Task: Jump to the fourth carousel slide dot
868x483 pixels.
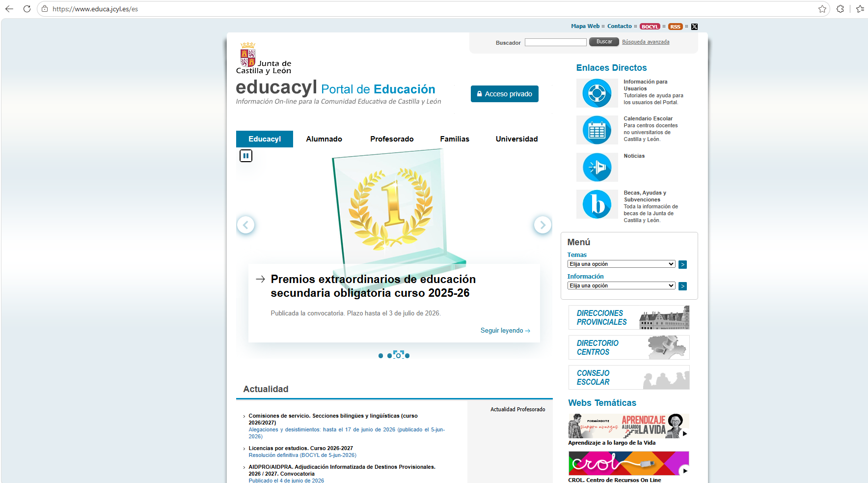Action: pos(407,356)
